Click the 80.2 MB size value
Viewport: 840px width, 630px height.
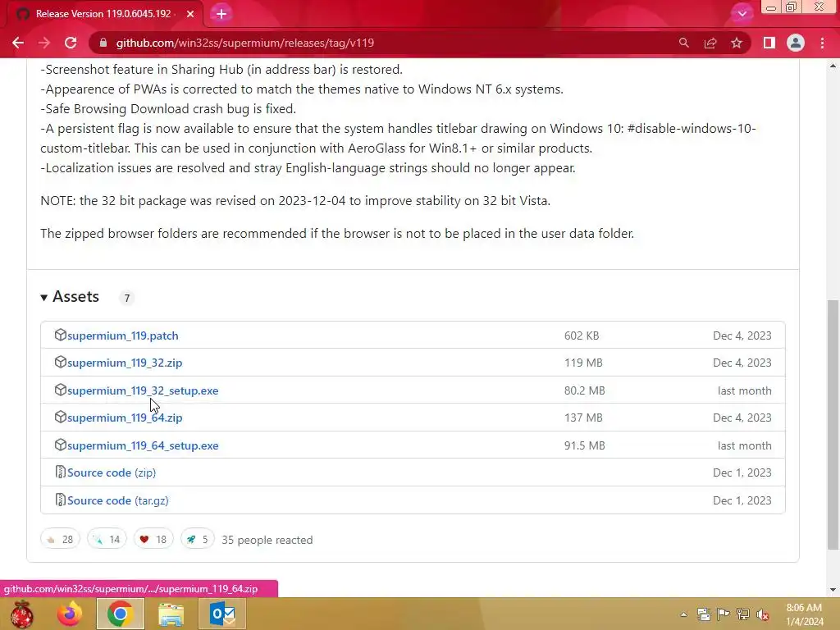point(584,390)
